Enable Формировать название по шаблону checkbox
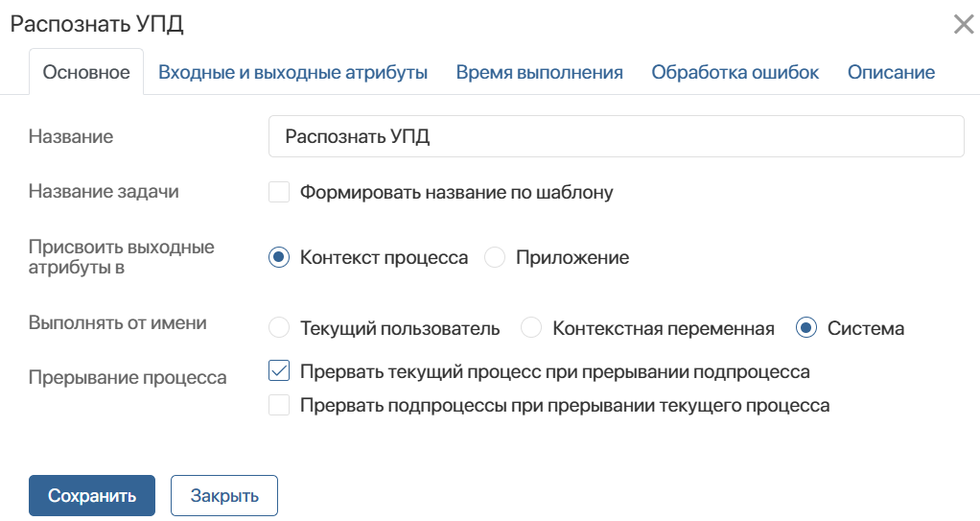The image size is (980, 521). click(279, 192)
